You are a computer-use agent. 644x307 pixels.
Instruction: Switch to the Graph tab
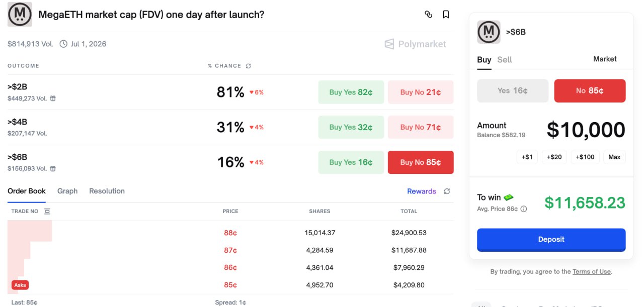[67, 191]
